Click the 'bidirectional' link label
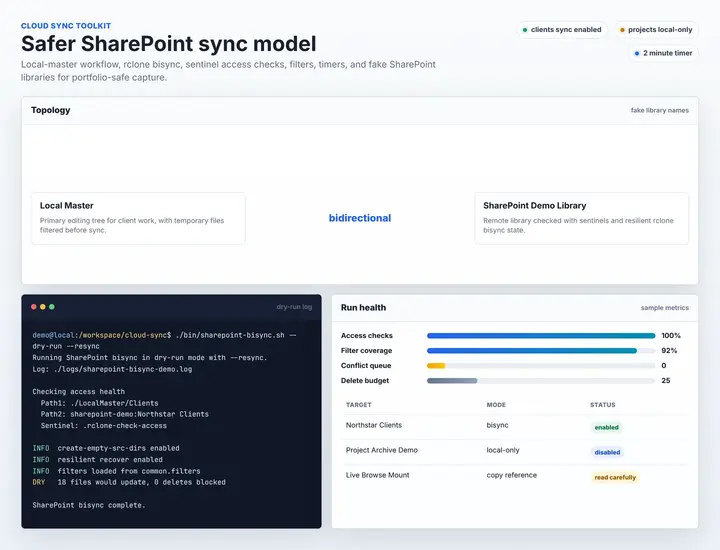720x550 pixels. click(x=360, y=218)
